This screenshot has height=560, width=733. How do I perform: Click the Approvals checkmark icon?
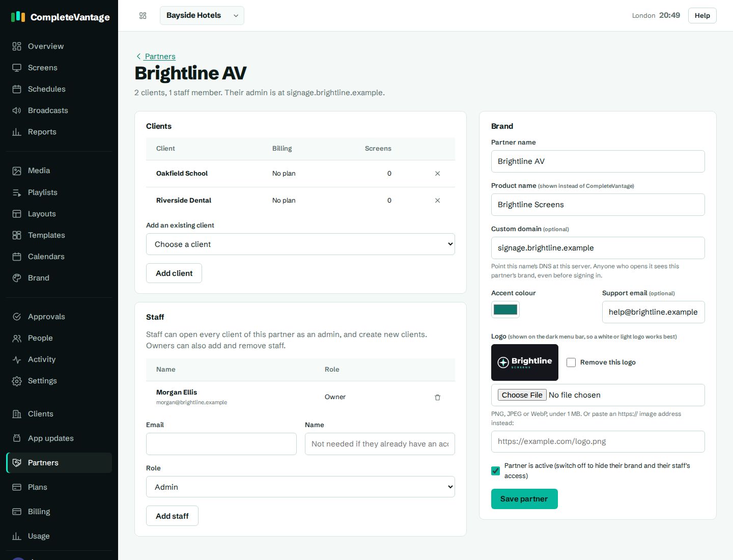(17, 317)
